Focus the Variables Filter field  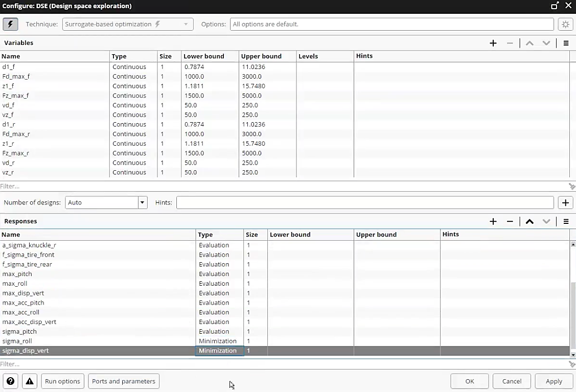coord(283,186)
